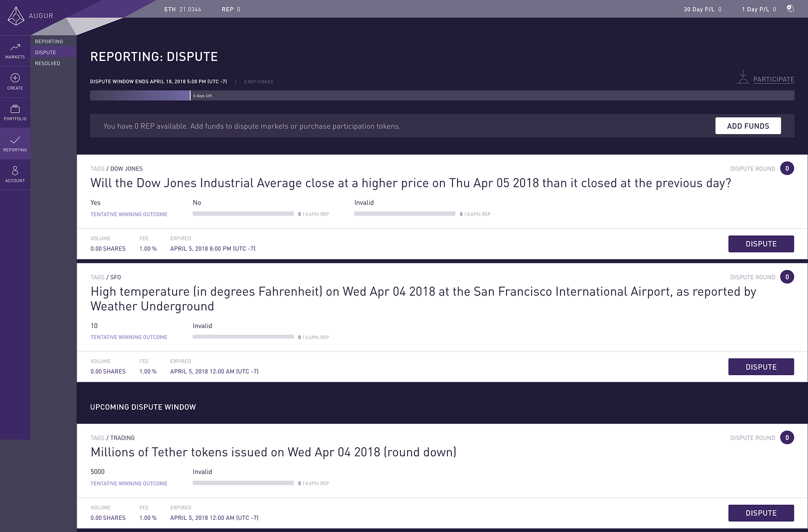This screenshot has width=808, height=532.
Task: Dispute the Dow Jones market
Action: click(x=761, y=244)
